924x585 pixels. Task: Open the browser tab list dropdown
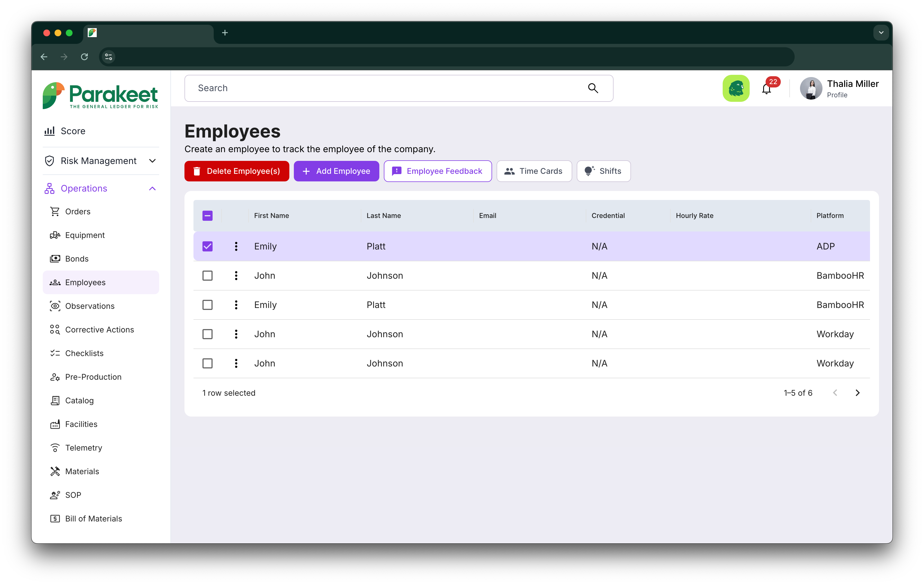pyautogui.click(x=881, y=33)
